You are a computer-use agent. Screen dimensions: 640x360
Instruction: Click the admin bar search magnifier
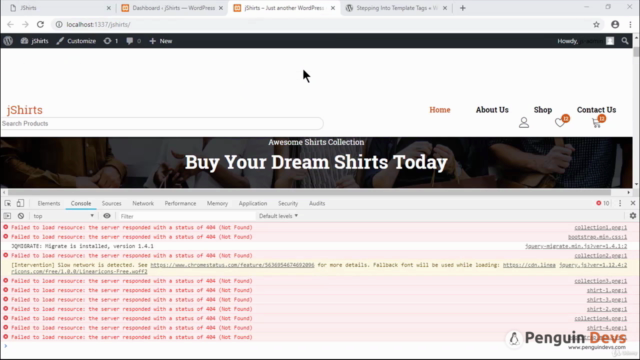(x=625, y=41)
